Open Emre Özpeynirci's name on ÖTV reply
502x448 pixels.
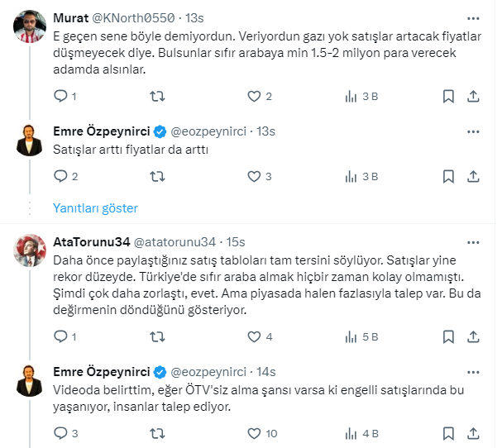click(101, 370)
